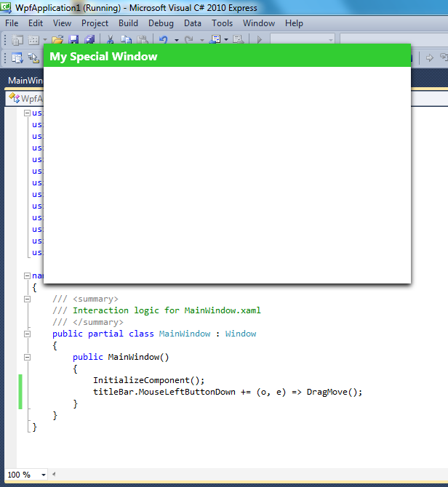Open the Build menu

[128, 23]
